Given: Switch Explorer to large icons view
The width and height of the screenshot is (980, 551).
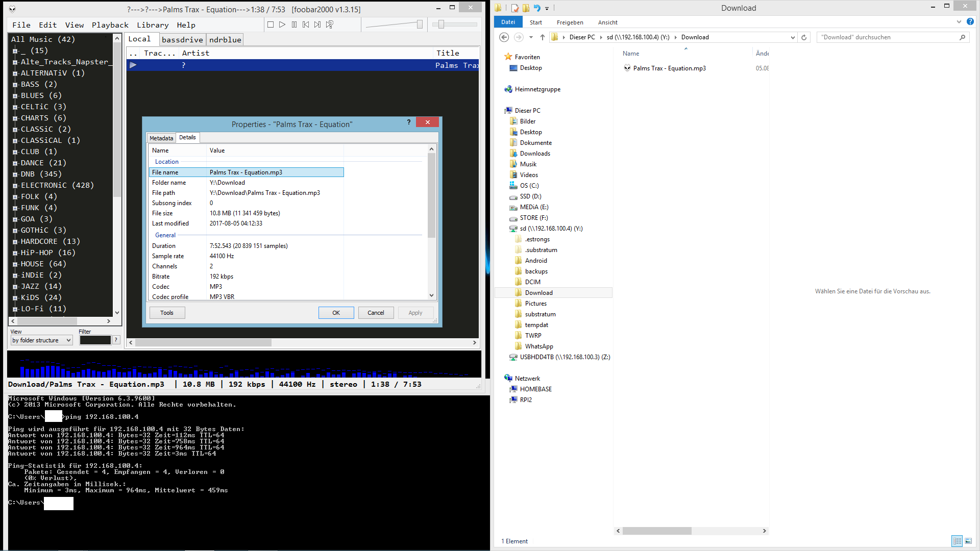Looking at the screenshot, I should [x=968, y=541].
